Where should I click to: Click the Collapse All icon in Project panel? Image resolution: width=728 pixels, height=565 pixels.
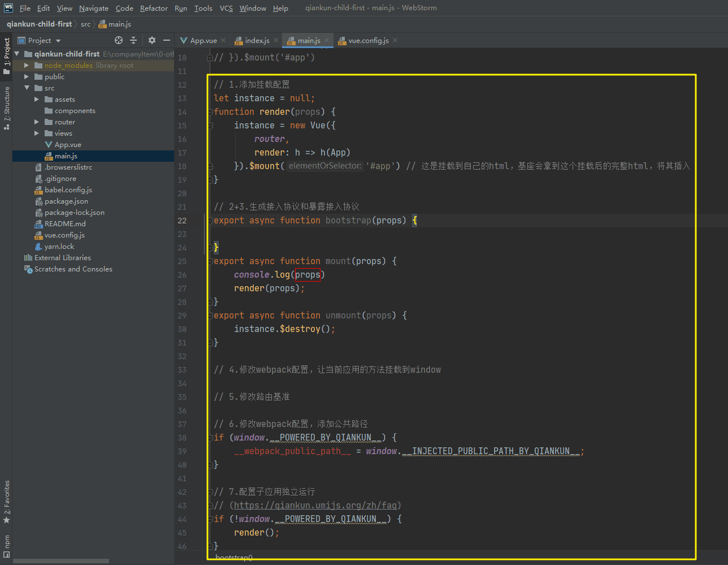(133, 40)
